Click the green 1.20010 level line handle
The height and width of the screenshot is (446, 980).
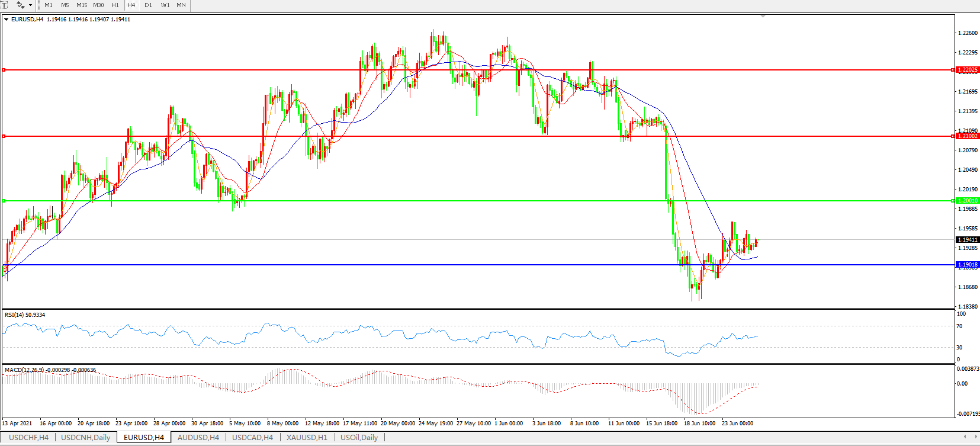4,201
